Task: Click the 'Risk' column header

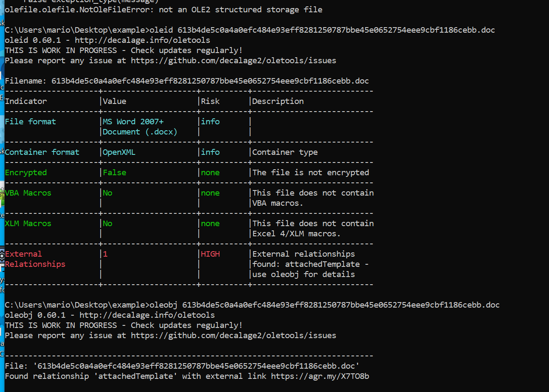Action: (210, 101)
